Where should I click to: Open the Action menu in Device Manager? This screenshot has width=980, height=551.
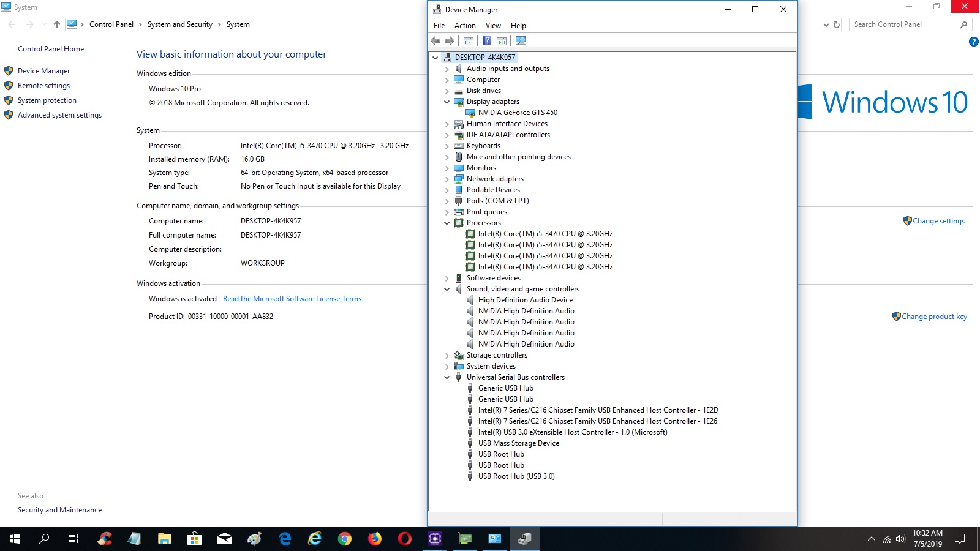465,26
